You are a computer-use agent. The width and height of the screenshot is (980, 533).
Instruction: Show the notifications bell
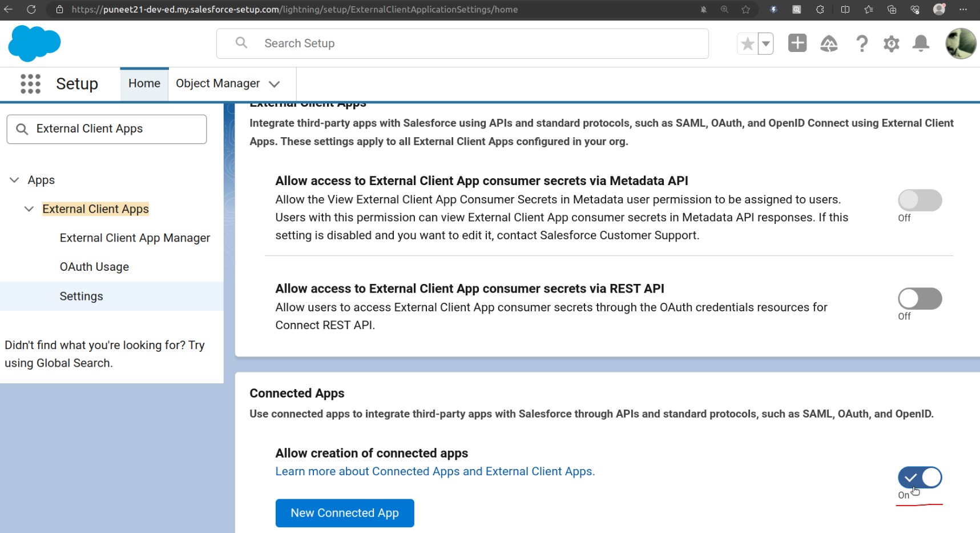[921, 43]
